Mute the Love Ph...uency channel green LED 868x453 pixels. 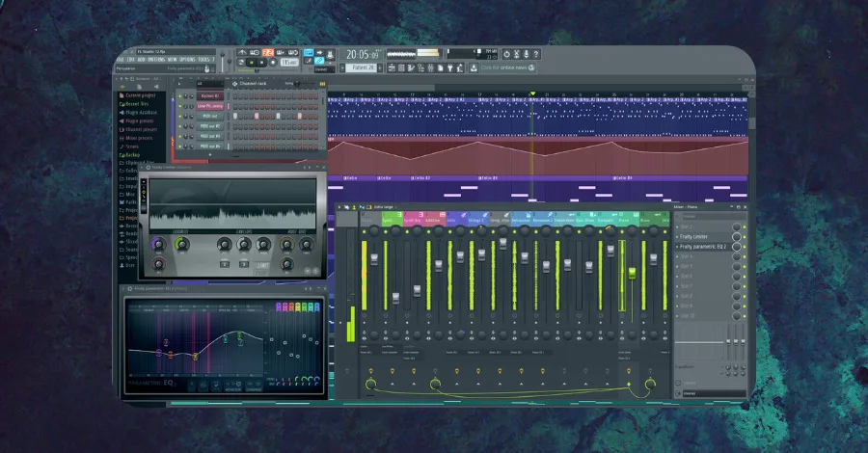(x=180, y=106)
